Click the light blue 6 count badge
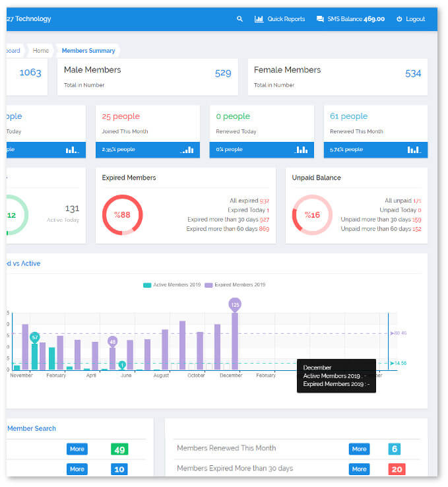 tap(395, 449)
